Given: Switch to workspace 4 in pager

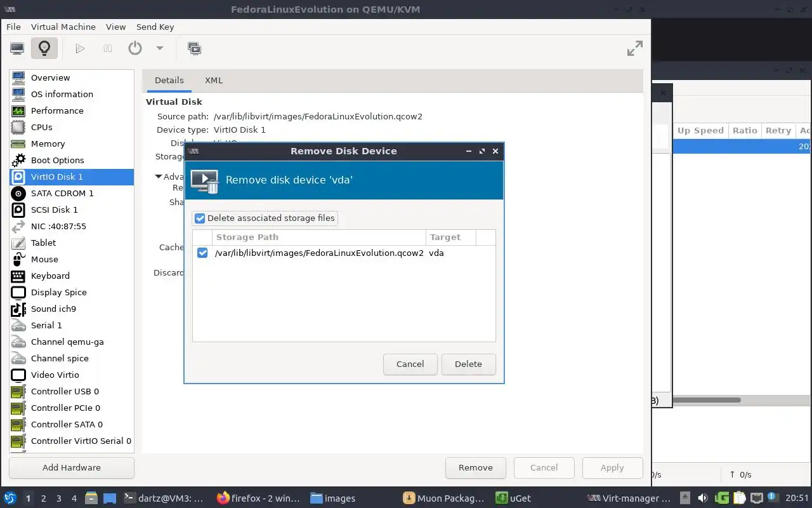Looking at the screenshot, I should click(x=74, y=498).
